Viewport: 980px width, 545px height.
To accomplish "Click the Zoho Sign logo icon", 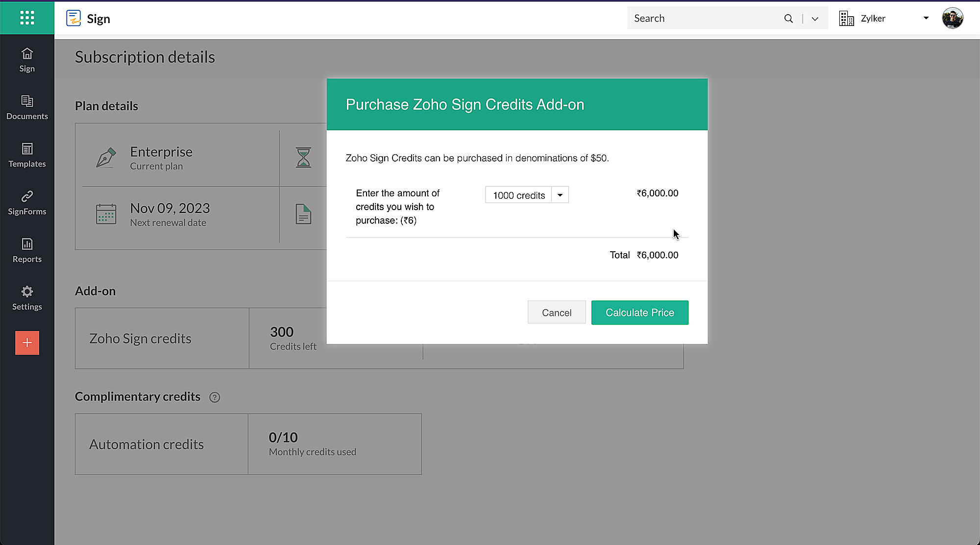I will coord(73,18).
